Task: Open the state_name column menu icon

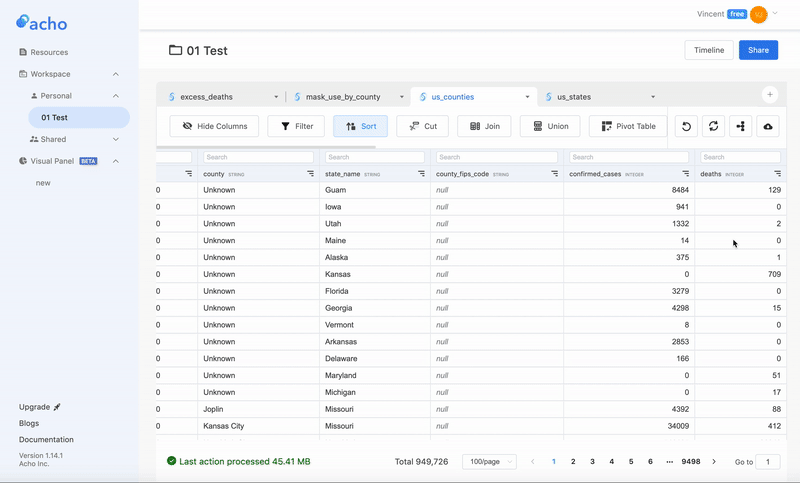Action: coord(421,174)
